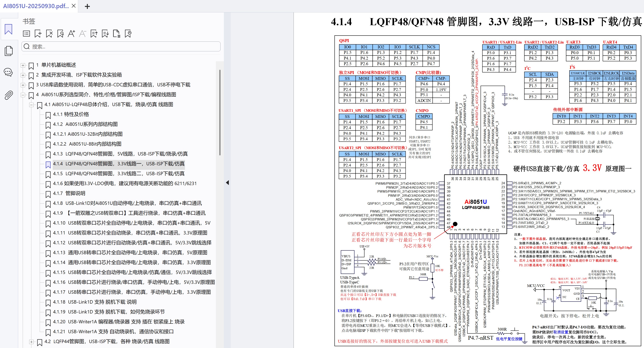Viewport: 644px width, 348px height.
Task: Collapse section 4.1 Ai8051U-LQFP48总体介绍
Action: click(32, 105)
